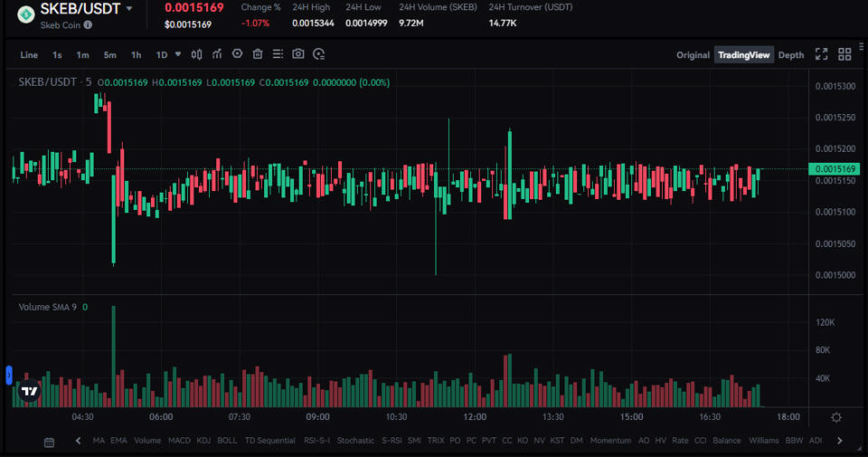Click the calendar date range icon
This screenshot has width=868, height=457.
tap(49, 442)
